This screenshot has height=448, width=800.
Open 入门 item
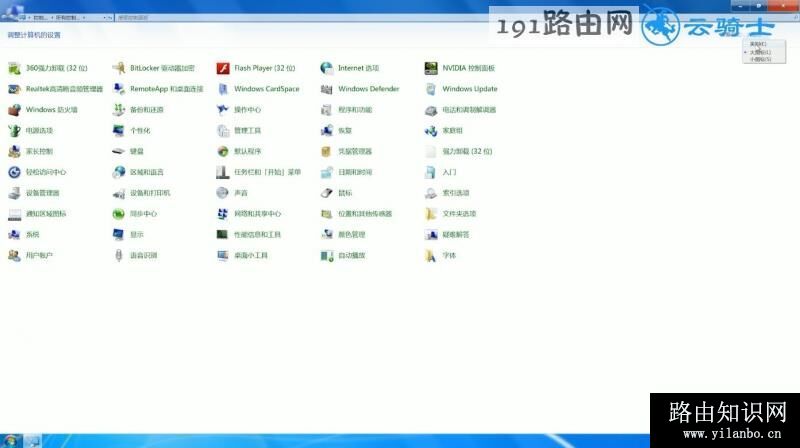pos(440,172)
